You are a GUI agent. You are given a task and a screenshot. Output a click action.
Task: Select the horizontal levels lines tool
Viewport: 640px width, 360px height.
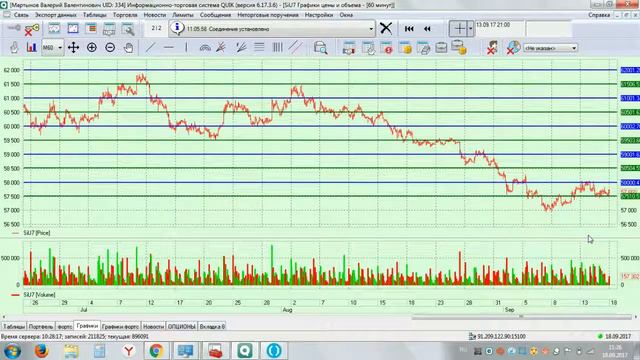(x=259, y=48)
